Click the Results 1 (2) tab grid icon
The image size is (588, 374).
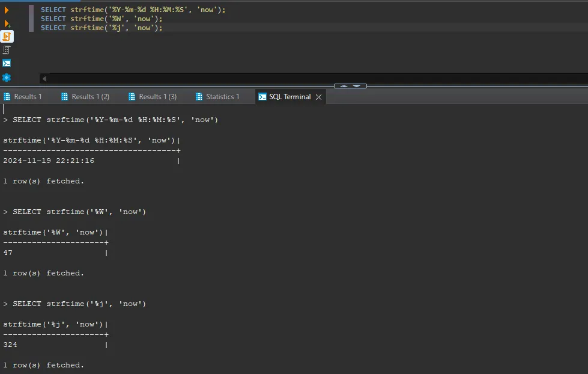tap(64, 96)
